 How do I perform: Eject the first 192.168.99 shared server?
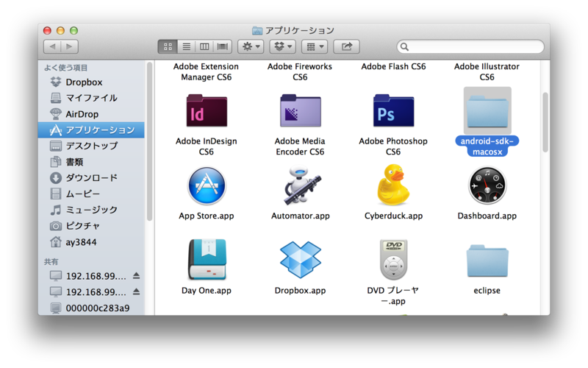coord(137,276)
